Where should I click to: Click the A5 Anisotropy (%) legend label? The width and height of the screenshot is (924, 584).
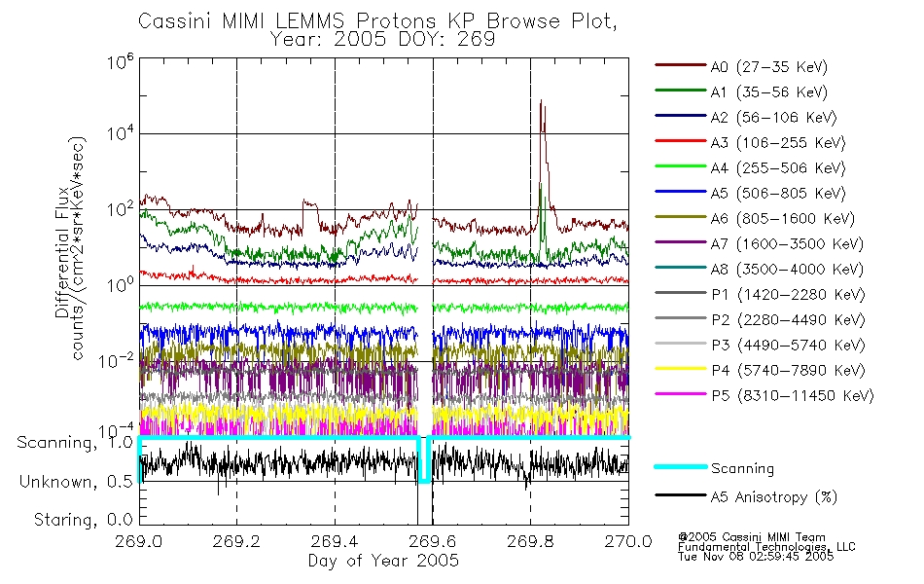[774, 498]
